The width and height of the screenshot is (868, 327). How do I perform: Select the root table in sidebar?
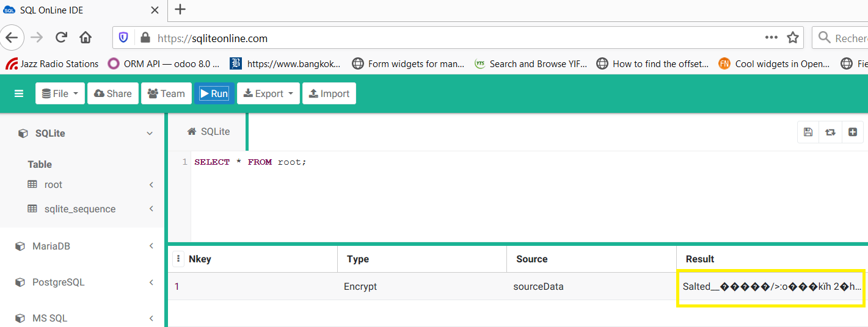click(53, 185)
